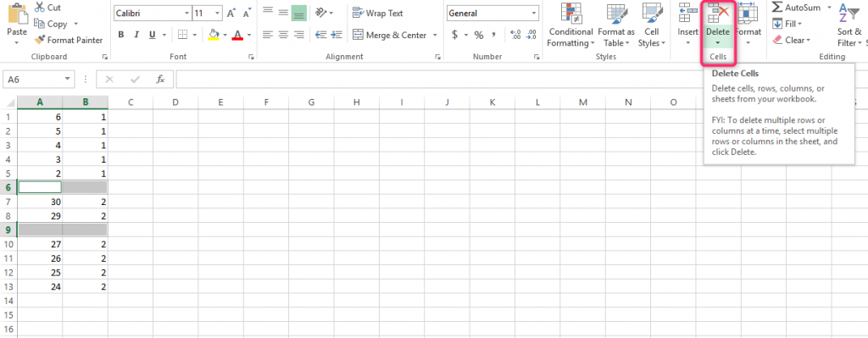Open Cell Styles gallery

click(652, 25)
